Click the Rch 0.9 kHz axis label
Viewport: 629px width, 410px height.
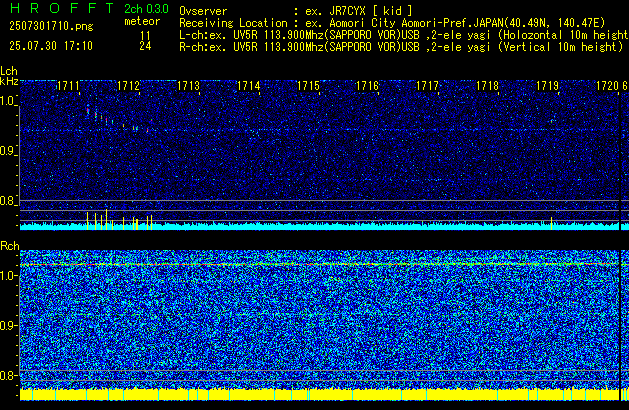click(8, 325)
